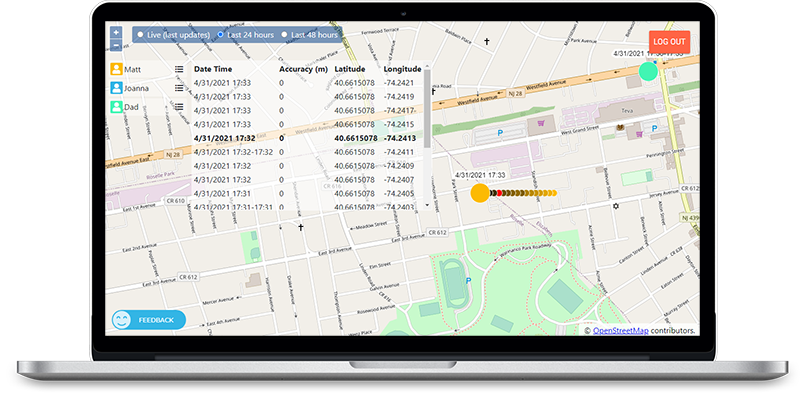Zoom in the map with plus button
This screenshot has height=393, width=800.
click(x=116, y=32)
